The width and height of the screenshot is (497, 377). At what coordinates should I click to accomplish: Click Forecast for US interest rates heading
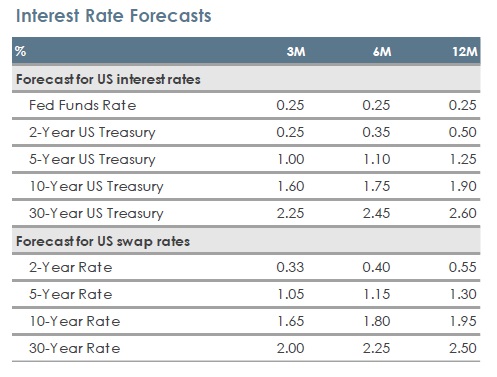(108, 79)
